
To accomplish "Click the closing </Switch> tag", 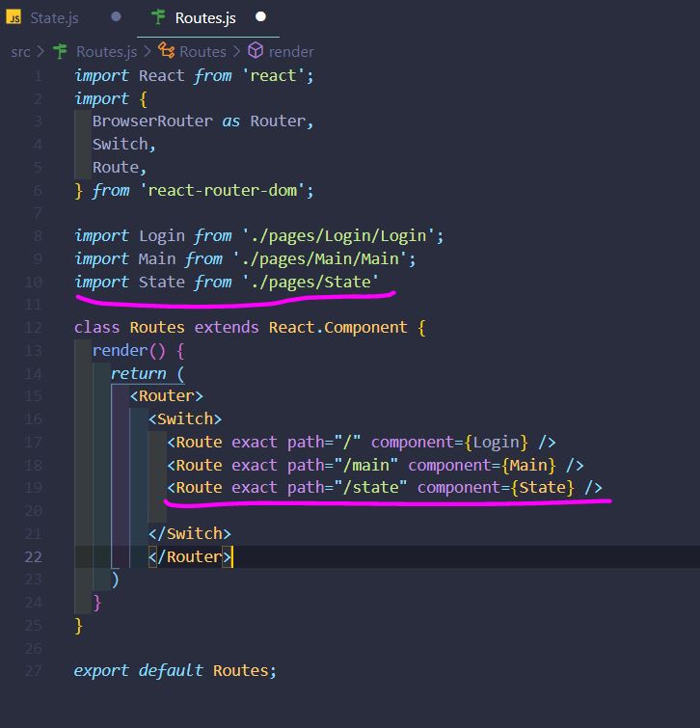I will [189, 533].
